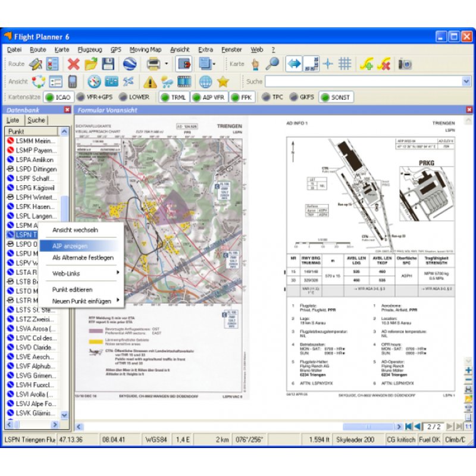476x476 pixels.
Task: Click the blue plus zoom-in button
Action: [x=468, y=370]
